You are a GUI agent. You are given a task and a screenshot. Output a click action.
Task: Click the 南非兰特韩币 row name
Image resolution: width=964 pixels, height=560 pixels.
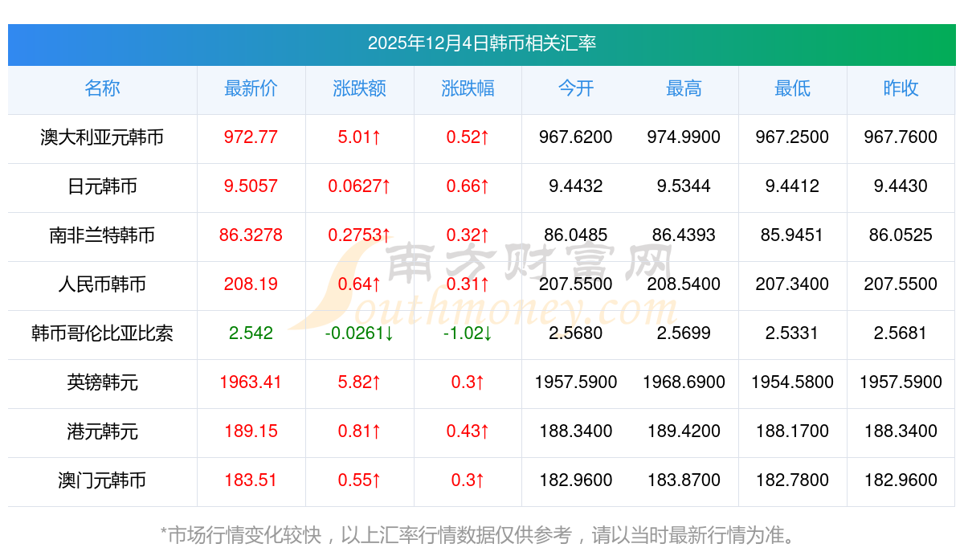click(x=102, y=235)
